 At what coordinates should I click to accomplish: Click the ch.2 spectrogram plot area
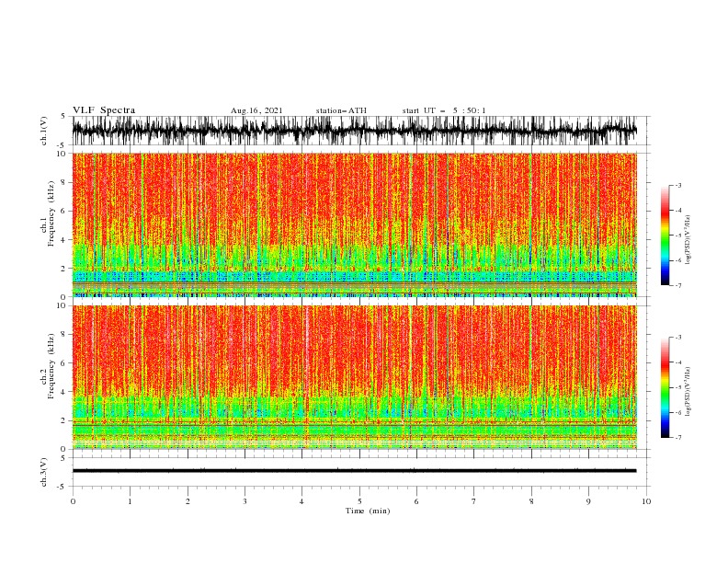coord(354,377)
